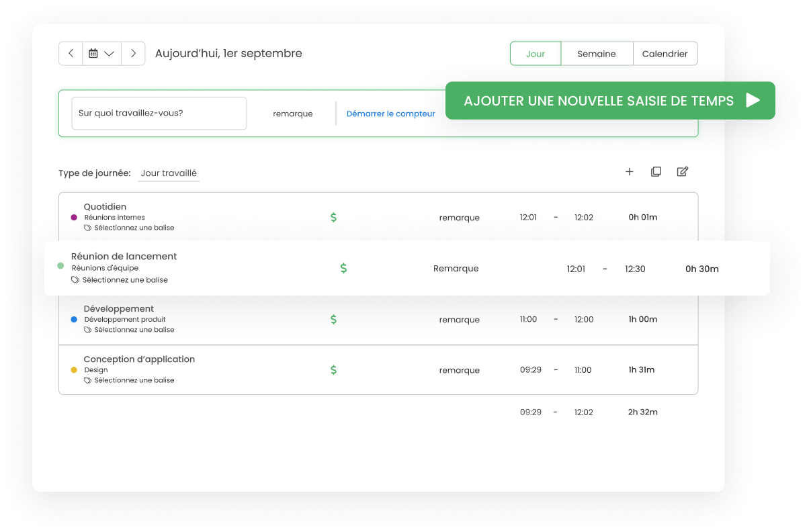Click remarque in the Quotidien row
The height and width of the screenshot is (532, 811).
click(x=460, y=218)
